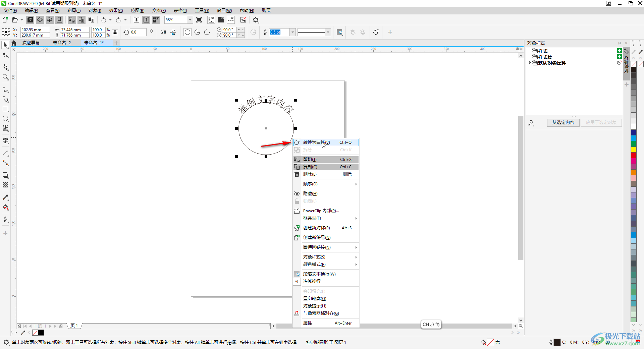Select the Ellipse tool
644x349 pixels.
[x=5, y=119]
